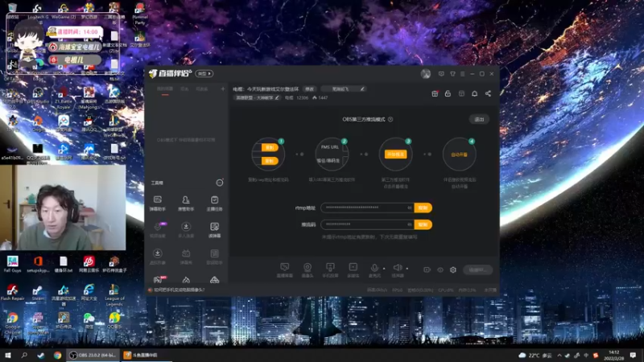Screen dimensions: 644x362
Task: Edit the stream category with pencil icon
Action: pyautogui.click(x=277, y=97)
